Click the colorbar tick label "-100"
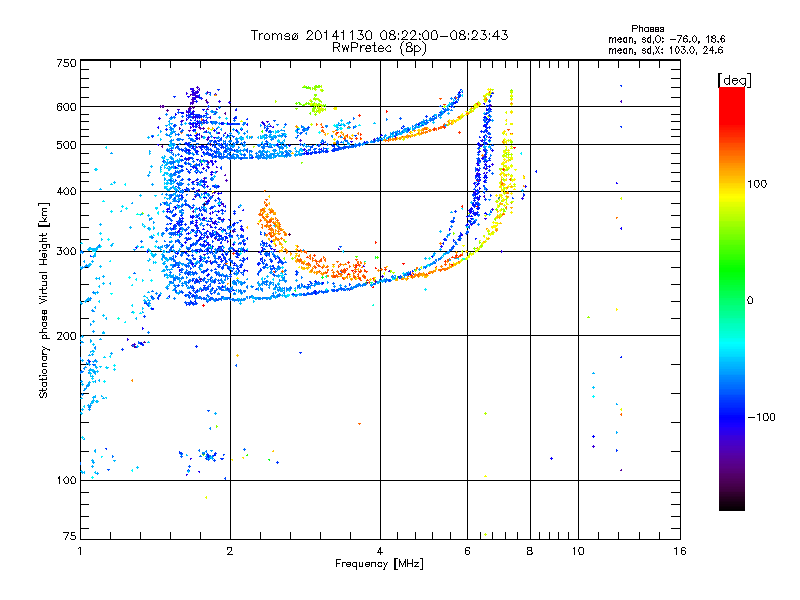Screen dimensions: 800x600 pyautogui.click(x=761, y=417)
